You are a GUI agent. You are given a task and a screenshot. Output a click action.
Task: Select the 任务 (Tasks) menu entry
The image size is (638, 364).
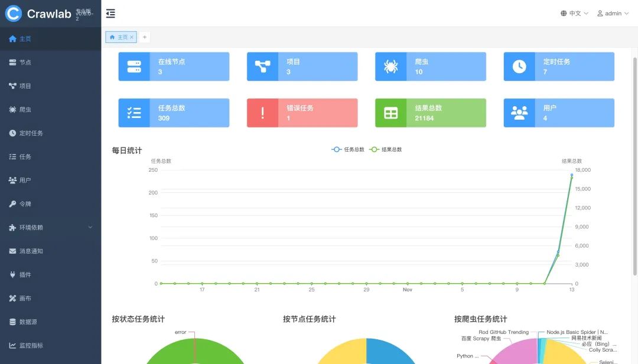24,156
